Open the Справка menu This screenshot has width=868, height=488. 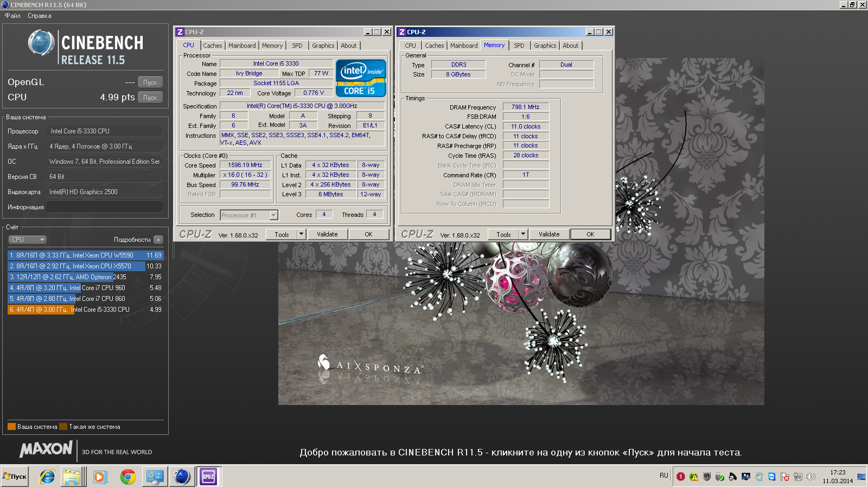click(40, 16)
